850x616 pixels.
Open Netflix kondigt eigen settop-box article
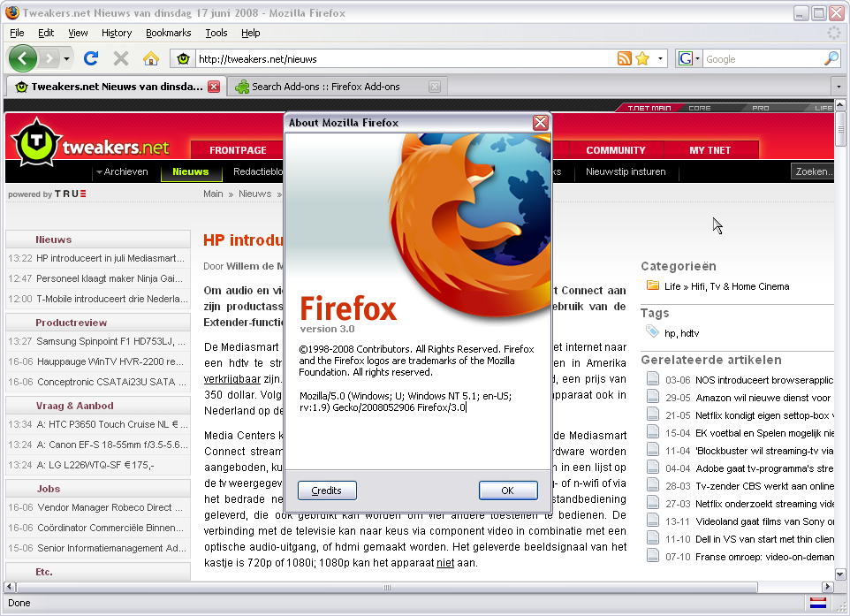(x=764, y=415)
